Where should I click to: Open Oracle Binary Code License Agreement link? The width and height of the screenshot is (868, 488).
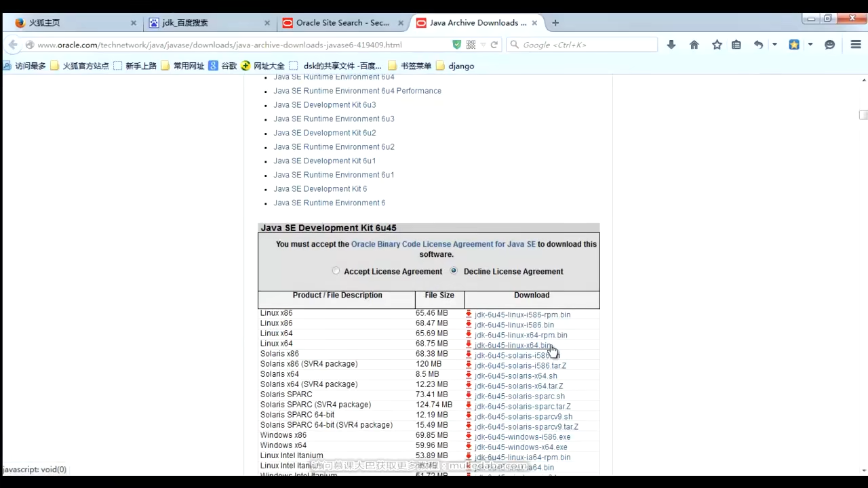[x=443, y=244]
